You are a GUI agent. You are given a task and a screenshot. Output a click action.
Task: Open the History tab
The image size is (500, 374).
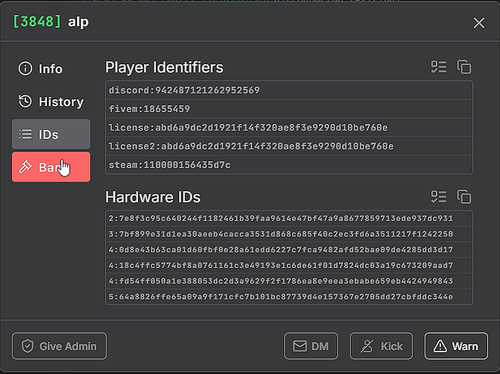click(x=51, y=102)
